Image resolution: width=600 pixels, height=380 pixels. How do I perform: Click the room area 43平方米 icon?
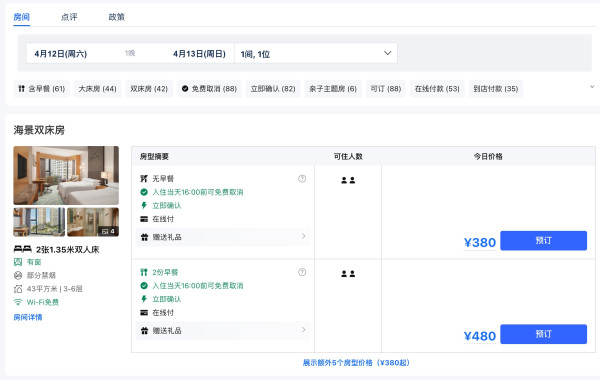click(18, 289)
